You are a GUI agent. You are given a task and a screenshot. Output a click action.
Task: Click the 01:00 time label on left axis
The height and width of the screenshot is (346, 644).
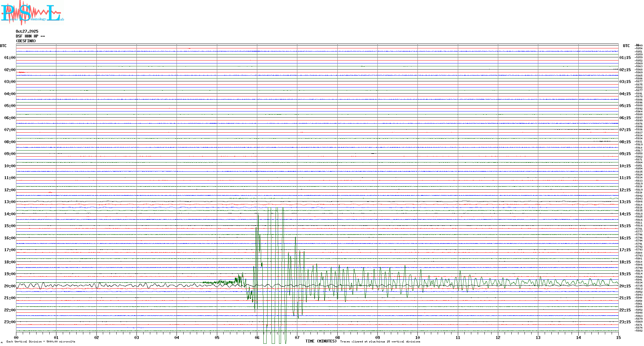[10, 58]
